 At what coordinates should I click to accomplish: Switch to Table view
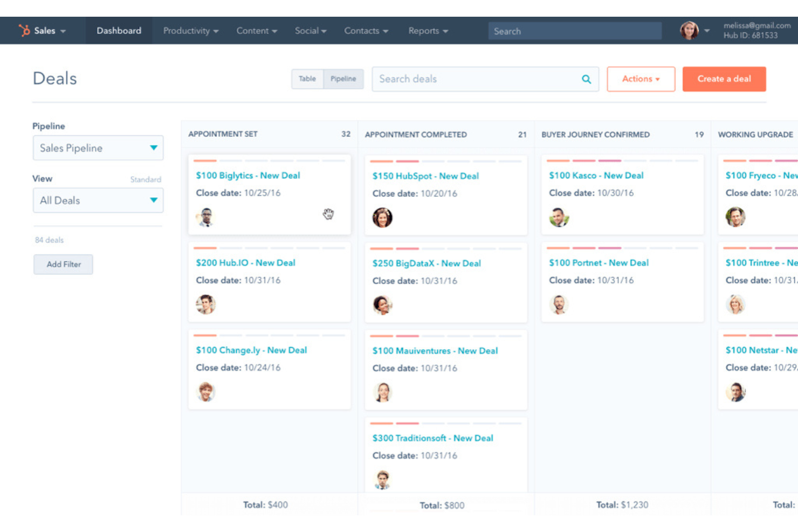tap(307, 79)
